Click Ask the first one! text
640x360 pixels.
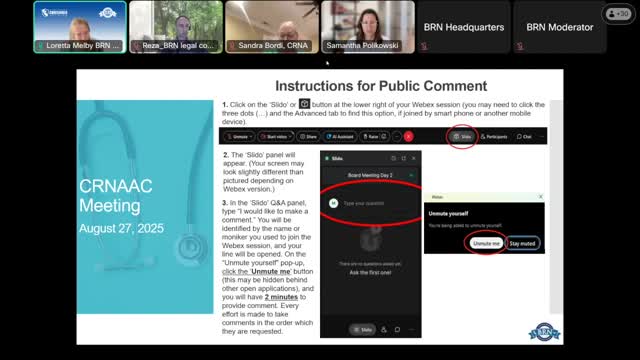[370, 272]
